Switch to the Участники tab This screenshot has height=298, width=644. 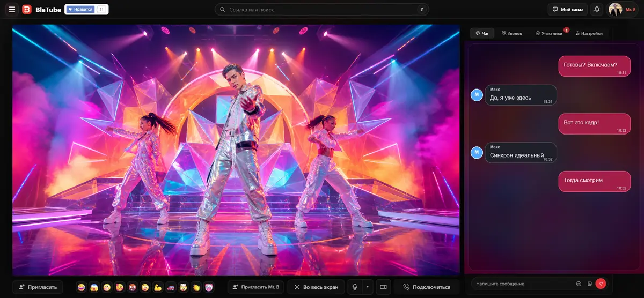pos(549,33)
